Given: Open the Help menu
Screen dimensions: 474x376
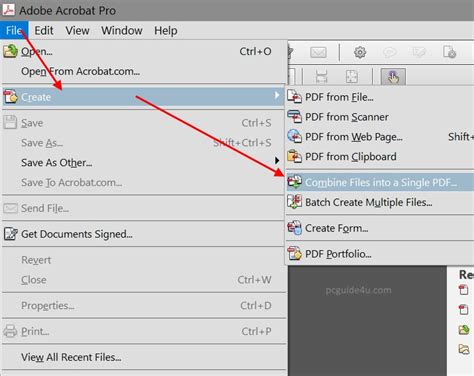Looking at the screenshot, I should click(x=165, y=31).
